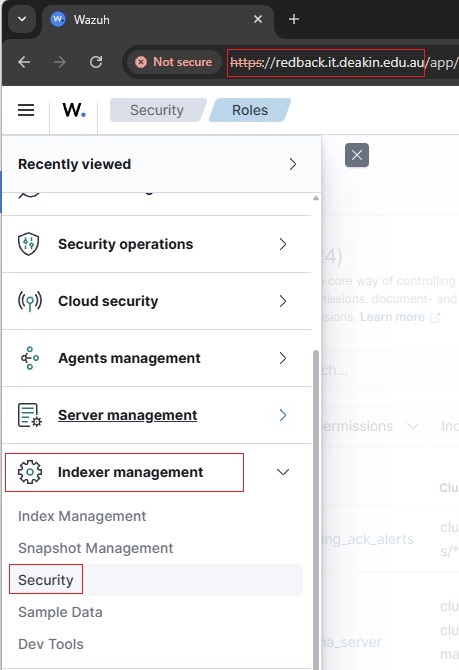
Task: Close the navigation flyout with X button
Action: coord(357,155)
